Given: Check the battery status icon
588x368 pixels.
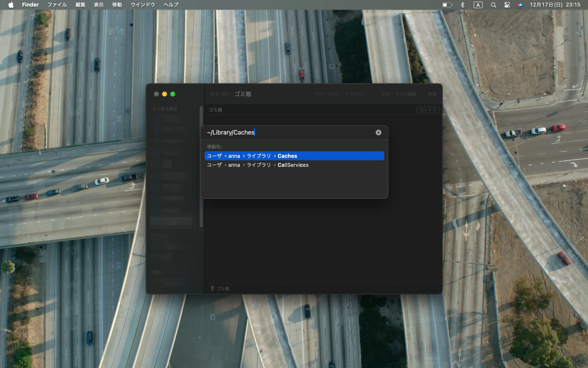Looking at the screenshot, I should [x=447, y=5].
